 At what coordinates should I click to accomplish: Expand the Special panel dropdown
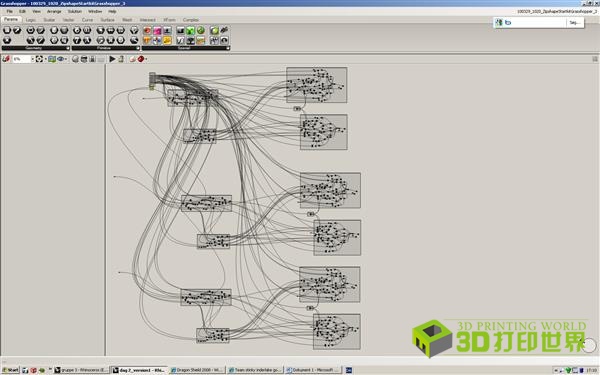[228, 48]
